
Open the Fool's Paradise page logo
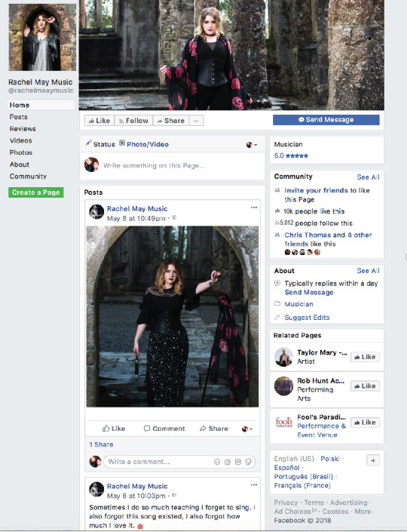tap(284, 422)
